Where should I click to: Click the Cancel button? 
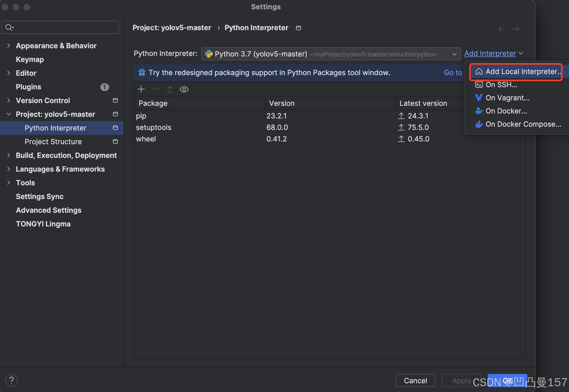point(415,380)
